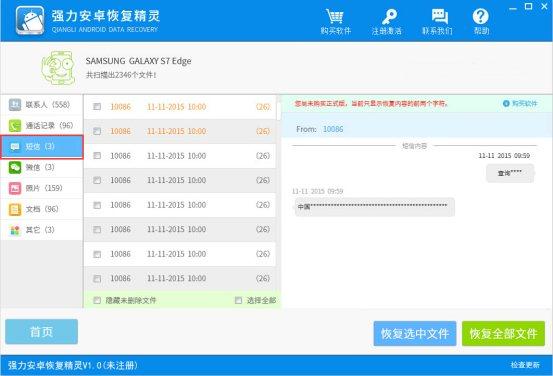This screenshot has width=553, height=376.
Task: Click sender number 10086 after From
Action: 333,129
